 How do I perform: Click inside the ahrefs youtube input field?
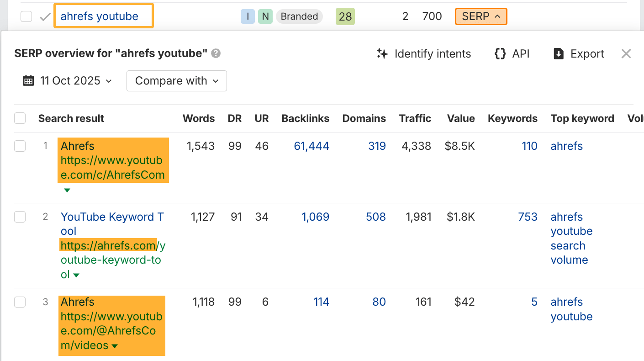pos(103,16)
